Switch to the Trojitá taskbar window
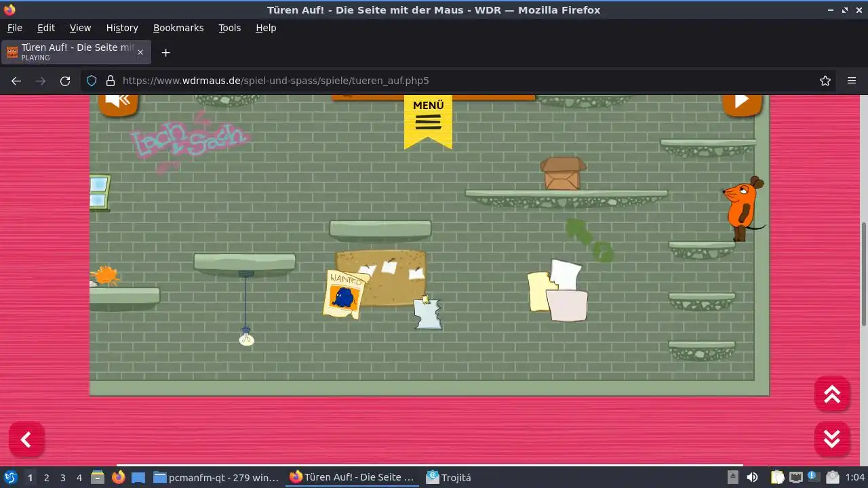The image size is (868, 488). coord(448,478)
